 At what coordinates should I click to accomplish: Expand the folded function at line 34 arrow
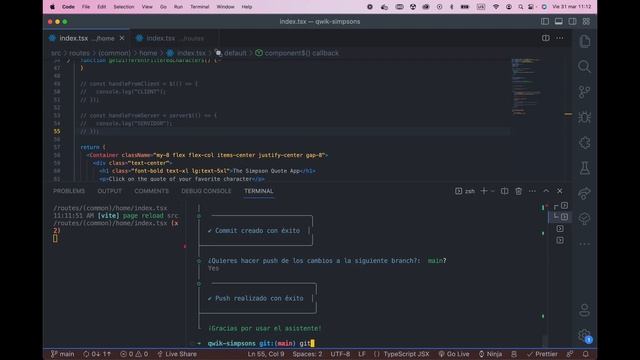coord(68,61)
